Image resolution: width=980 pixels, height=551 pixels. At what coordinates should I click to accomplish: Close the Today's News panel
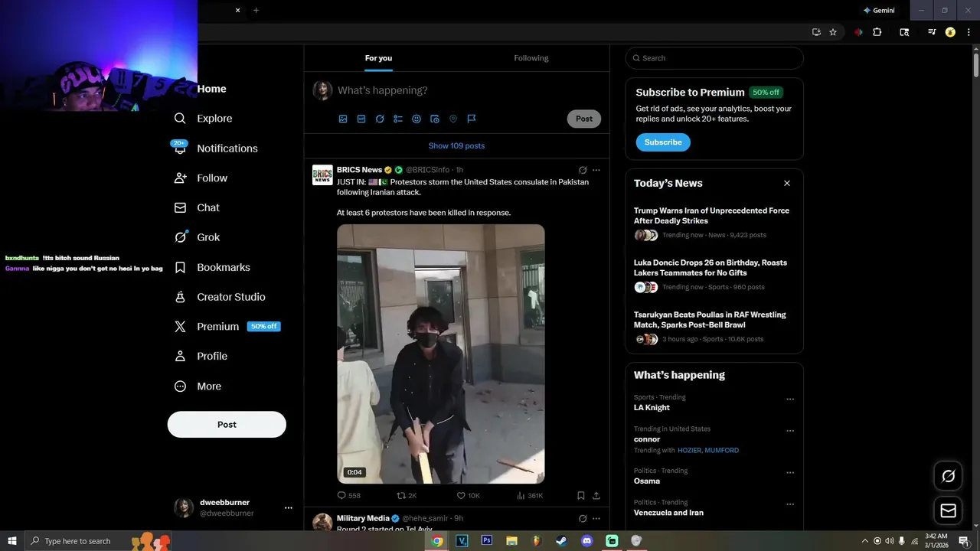[x=787, y=184]
